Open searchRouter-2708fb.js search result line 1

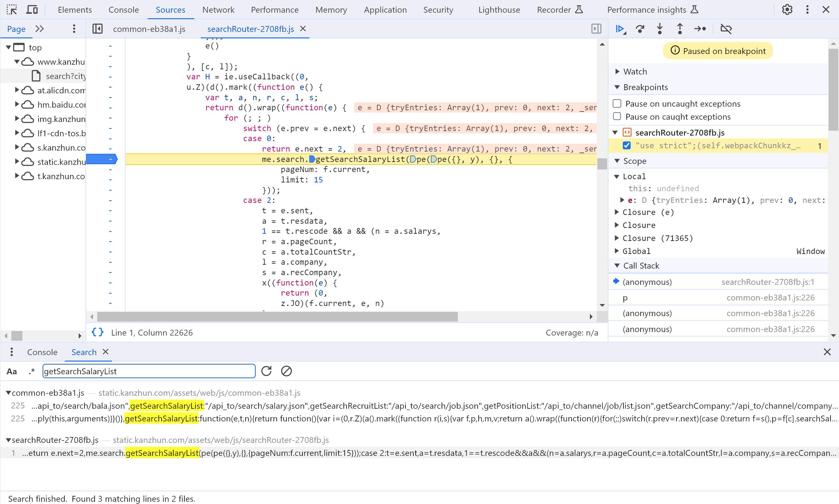tap(419, 453)
